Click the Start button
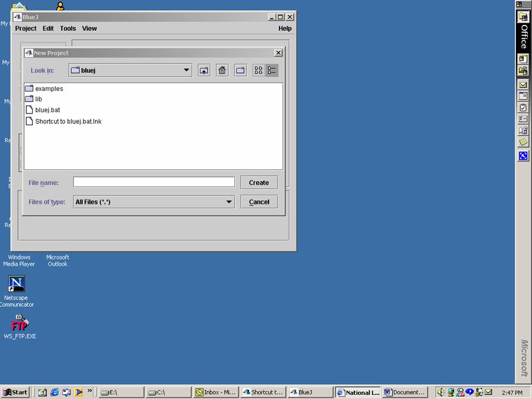Viewport: 532px width, 399px height. [15, 392]
